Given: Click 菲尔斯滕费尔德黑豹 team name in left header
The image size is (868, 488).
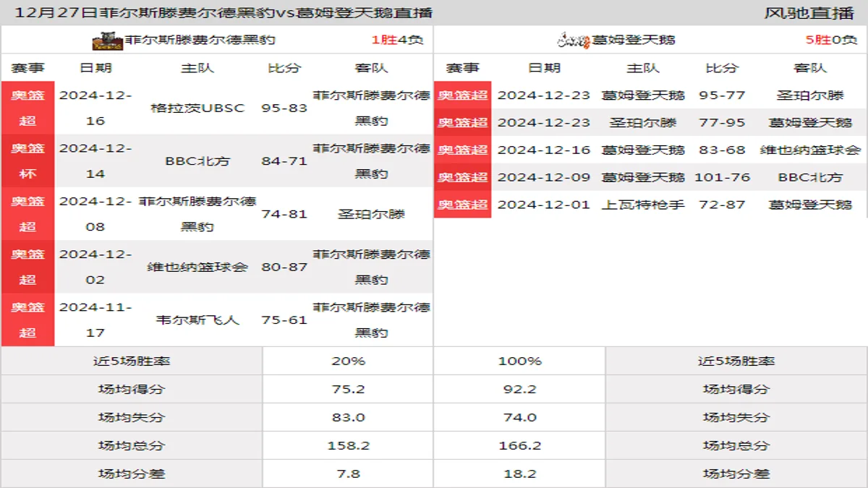Looking at the screenshot, I should (200, 40).
